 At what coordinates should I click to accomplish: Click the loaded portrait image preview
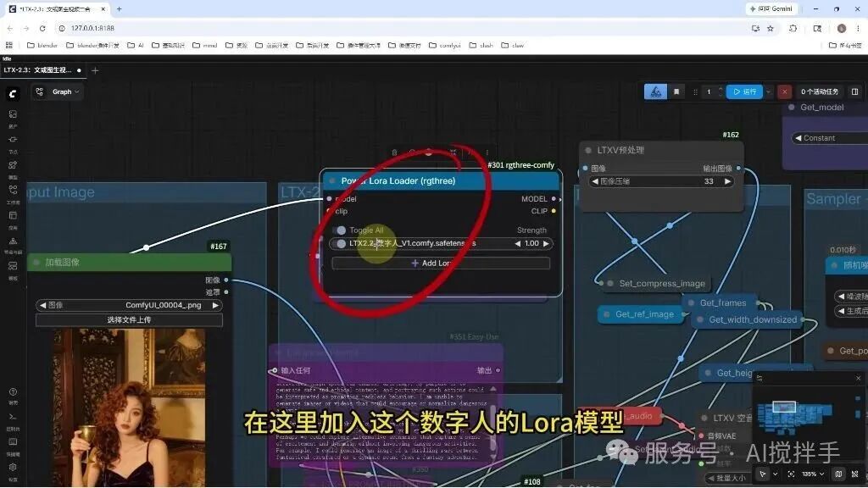coord(129,408)
